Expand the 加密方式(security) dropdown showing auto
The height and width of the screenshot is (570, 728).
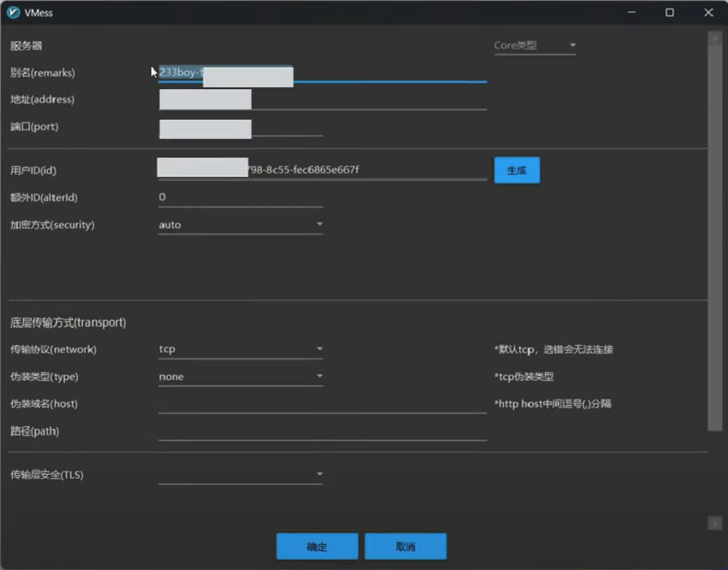click(240, 225)
